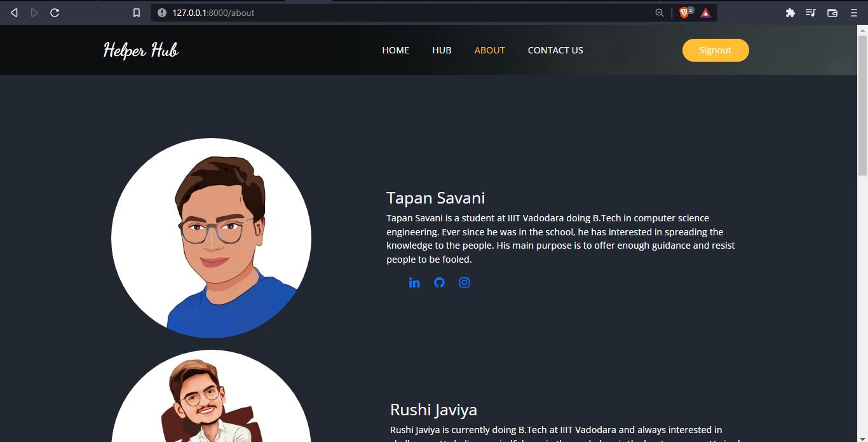Click the Signout button

(x=715, y=50)
